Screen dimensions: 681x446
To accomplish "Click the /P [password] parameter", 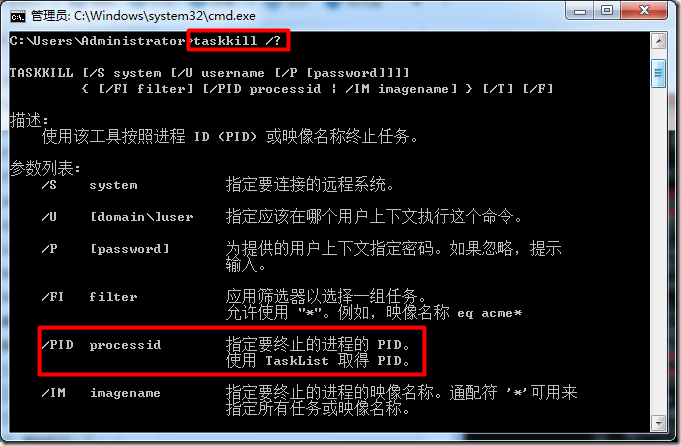I will pyautogui.click(x=105, y=249).
